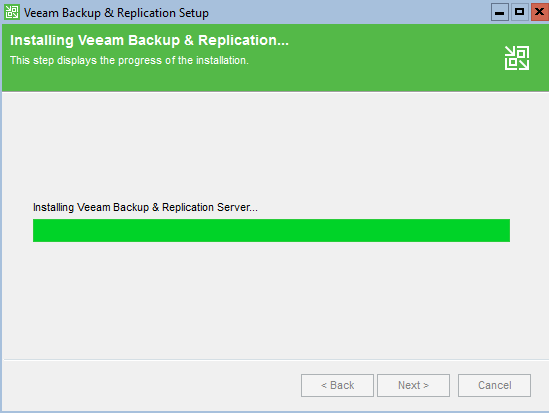This screenshot has height=413, width=549.
Task: Click the green installation progress bar
Action: [x=271, y=230]
